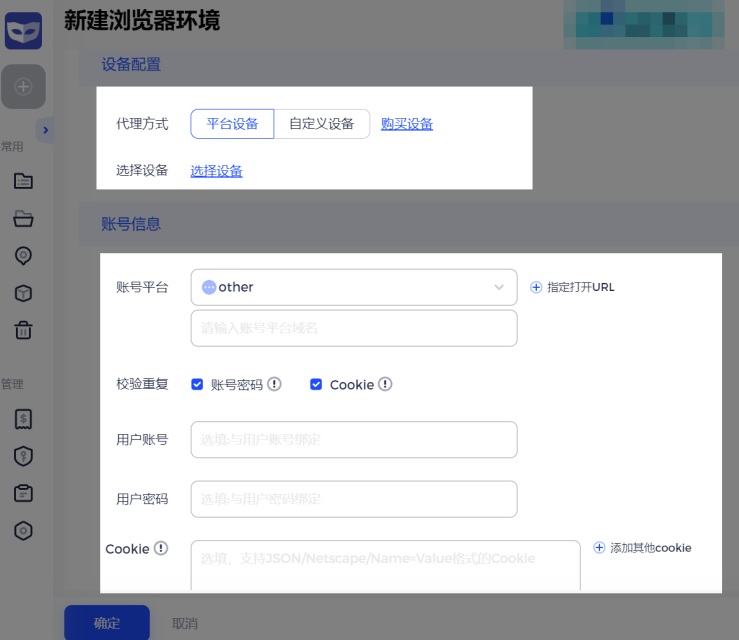Viewport: 739px width, 640px height.
Task: Expand the sidebar with the arrow toggle
Action: coord(45,130)
